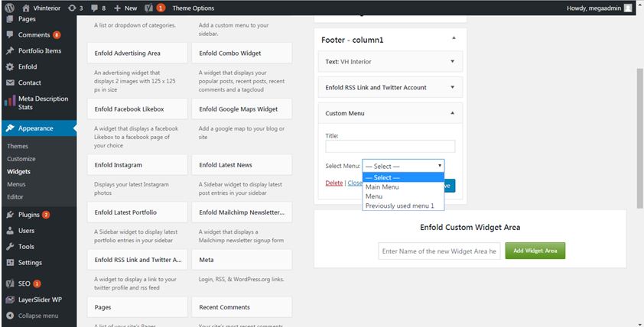The height and width of the screenshot is (327, 644).
Task: Open the Yoast SEO admin bar icon
Action: [148, 8]
